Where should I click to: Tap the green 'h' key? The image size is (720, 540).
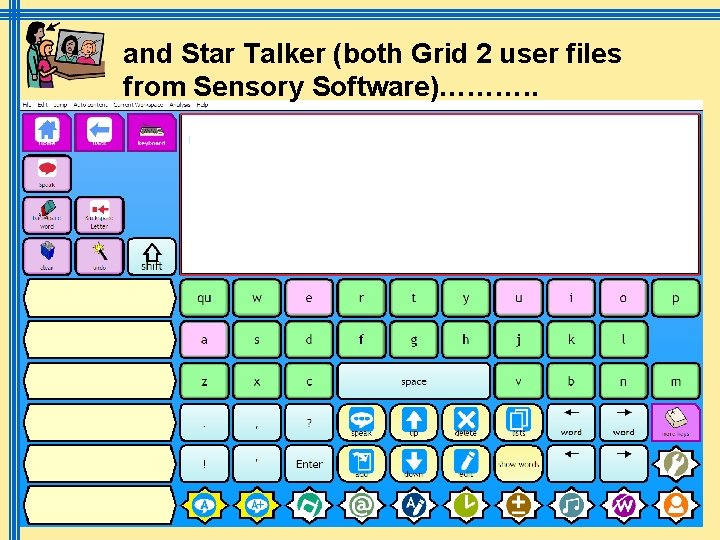click(x=466, y=340)
